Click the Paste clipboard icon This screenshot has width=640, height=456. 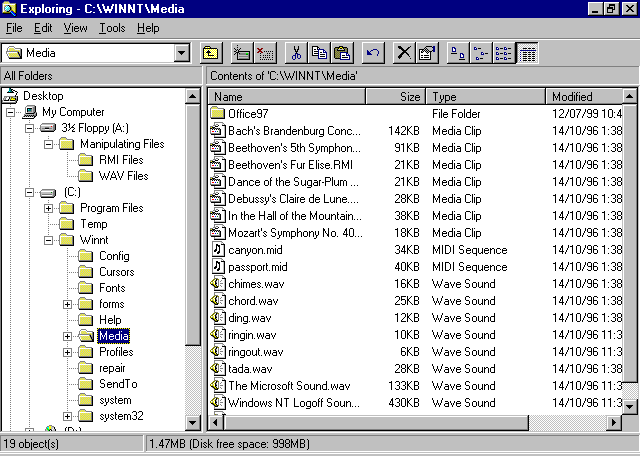coord(342,53)
